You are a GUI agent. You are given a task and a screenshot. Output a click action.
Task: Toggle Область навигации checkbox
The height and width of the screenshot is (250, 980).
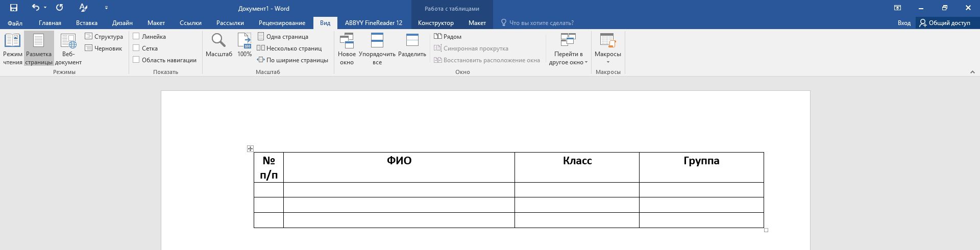pos(136,60)
